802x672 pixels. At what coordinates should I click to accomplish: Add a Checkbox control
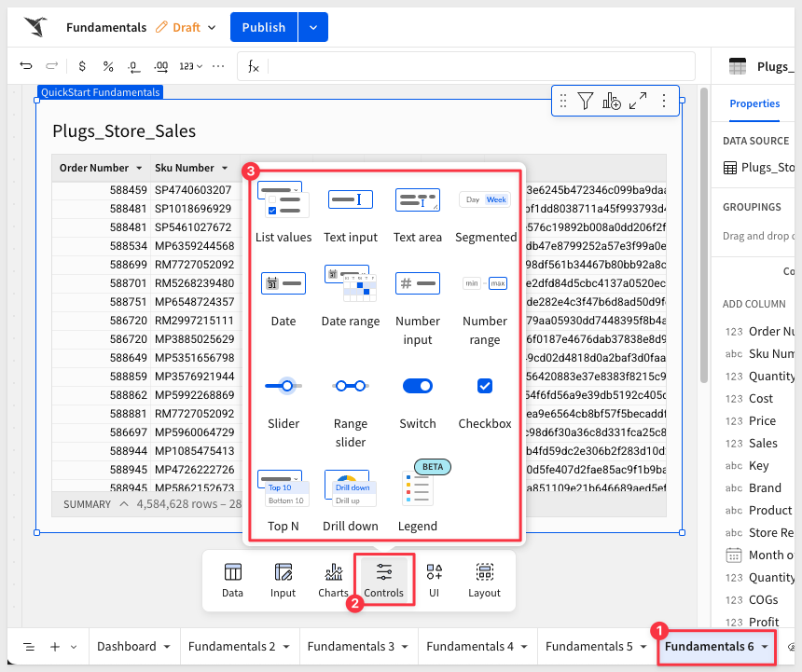[x=484, y=399]
